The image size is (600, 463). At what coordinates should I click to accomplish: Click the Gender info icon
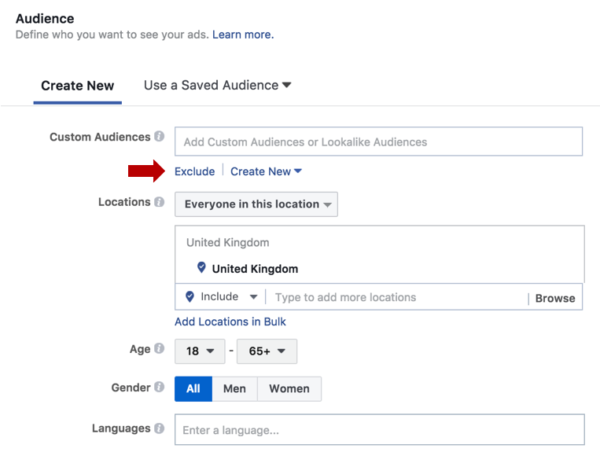click(x=159, y=387)
